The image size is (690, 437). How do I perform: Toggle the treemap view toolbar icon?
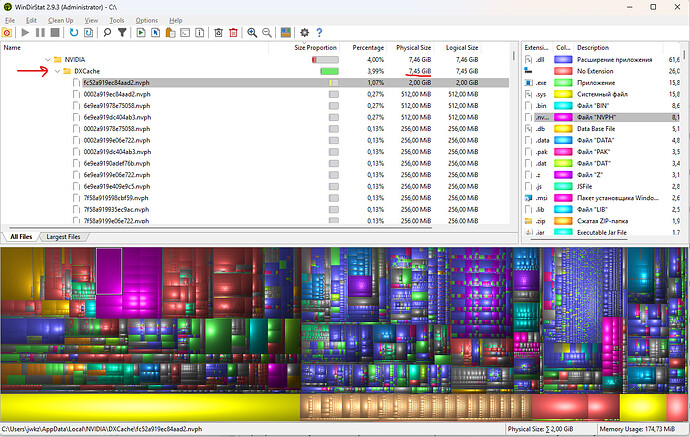pyautogui.click(x=286, y=33)
